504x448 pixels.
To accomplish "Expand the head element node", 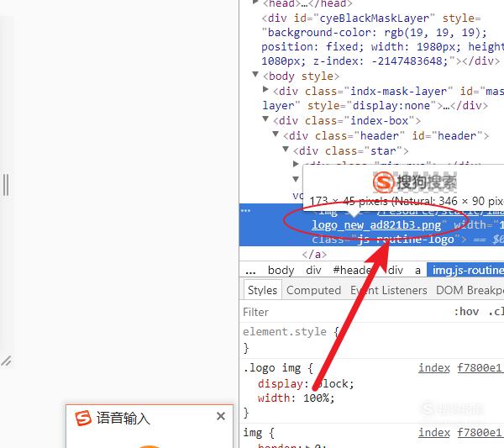I will point(255,3).
